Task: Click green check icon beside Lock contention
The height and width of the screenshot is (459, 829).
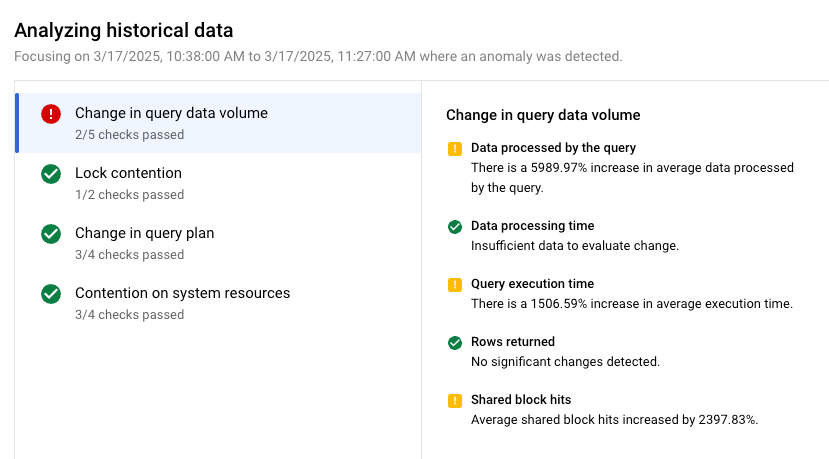Action: [x=51, y=174]
